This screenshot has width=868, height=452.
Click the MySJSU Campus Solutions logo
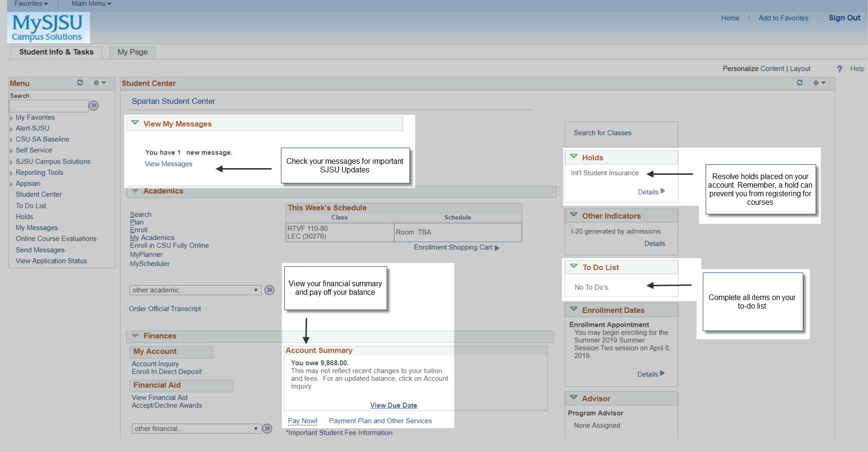(48, 28)
